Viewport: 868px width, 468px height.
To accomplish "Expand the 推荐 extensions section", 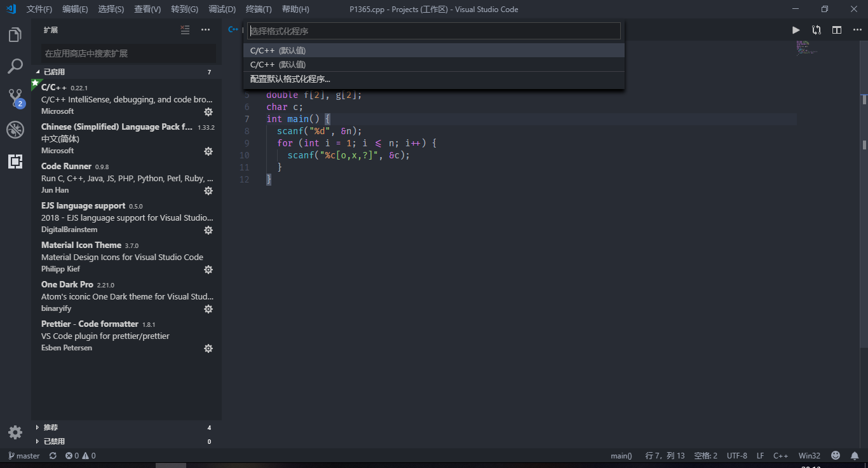I will [51, 427].
